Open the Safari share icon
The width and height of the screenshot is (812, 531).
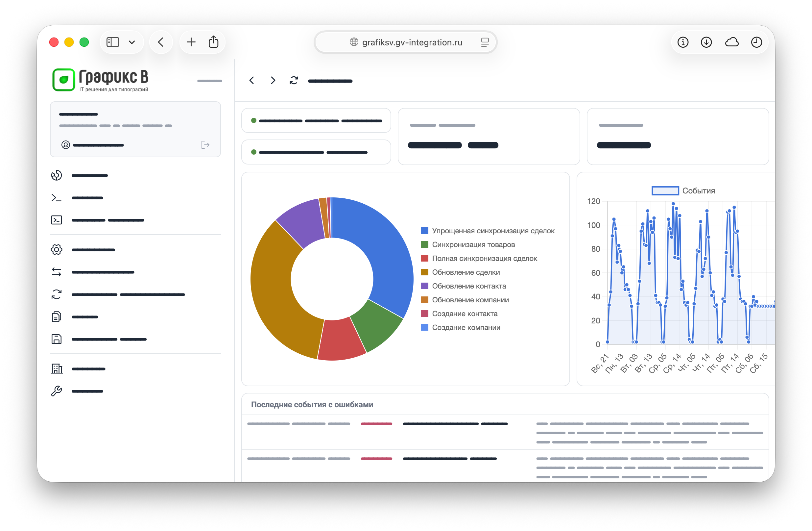[x=214, y=42]
